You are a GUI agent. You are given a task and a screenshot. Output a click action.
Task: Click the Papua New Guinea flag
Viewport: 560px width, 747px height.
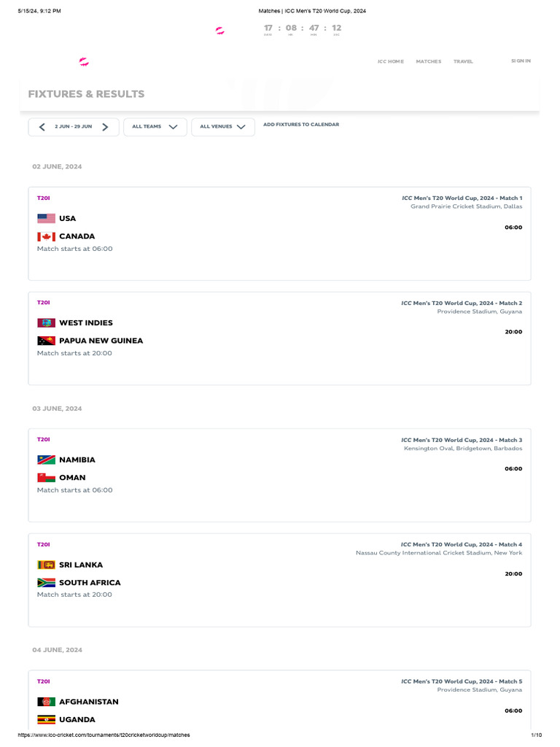tap(47, 341)
